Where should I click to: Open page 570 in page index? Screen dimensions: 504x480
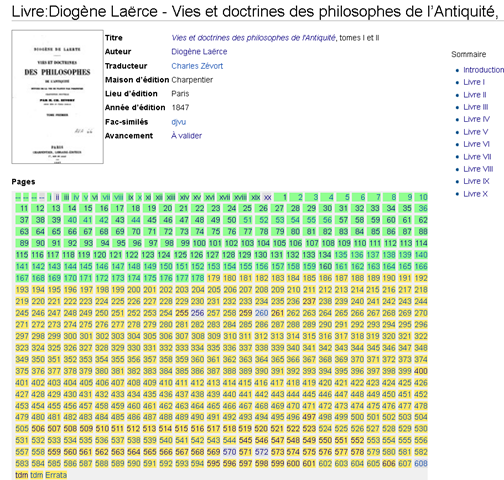click(x=229, y=452)
